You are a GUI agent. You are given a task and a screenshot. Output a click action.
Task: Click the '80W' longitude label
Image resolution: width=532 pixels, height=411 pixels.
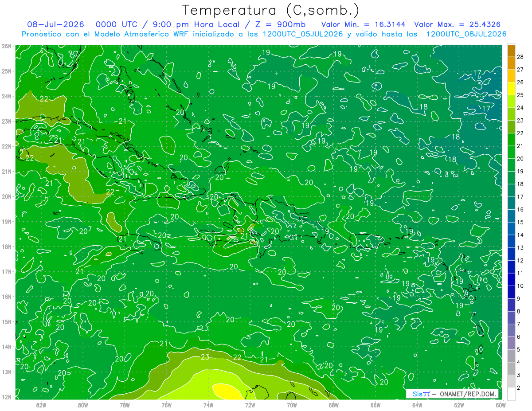point(83,405)
